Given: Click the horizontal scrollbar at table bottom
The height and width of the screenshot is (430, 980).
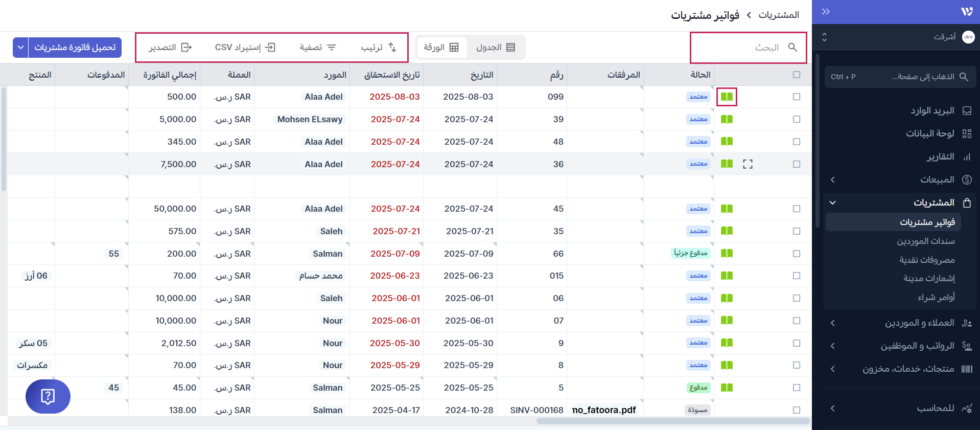Looking at the screenshot, I should coord(672,421).
